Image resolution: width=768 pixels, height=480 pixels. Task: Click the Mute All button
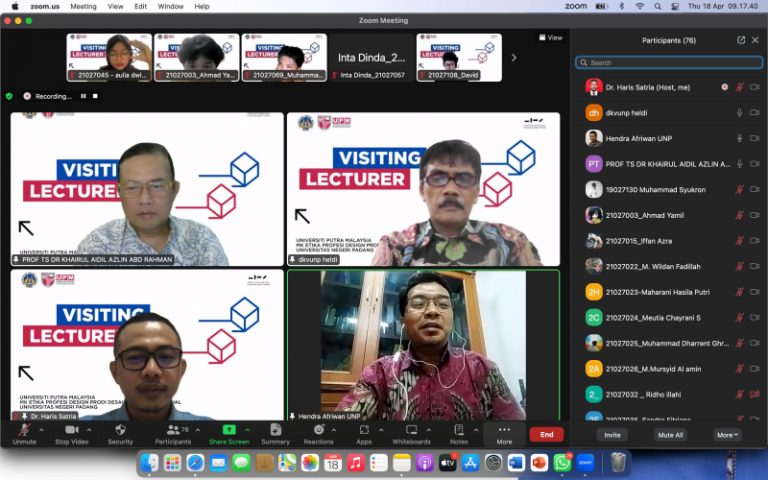670,435
